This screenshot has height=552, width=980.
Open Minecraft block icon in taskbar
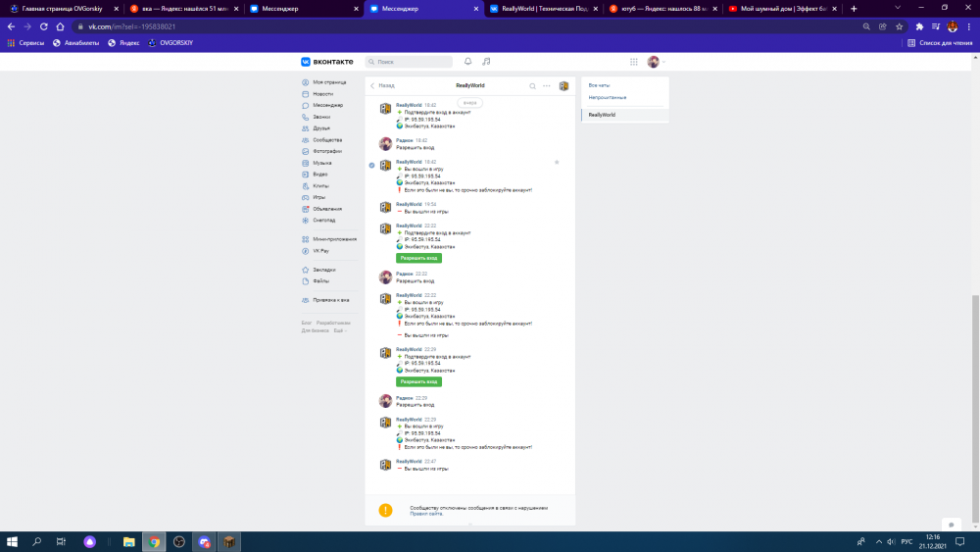pyautogui.click(x=229, y=542)
